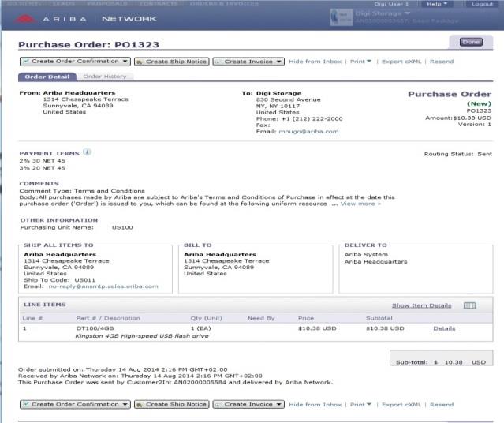Click the Ship To Code US011 text
The height and width of the screenshot is (423, 504).
(59, 280)
